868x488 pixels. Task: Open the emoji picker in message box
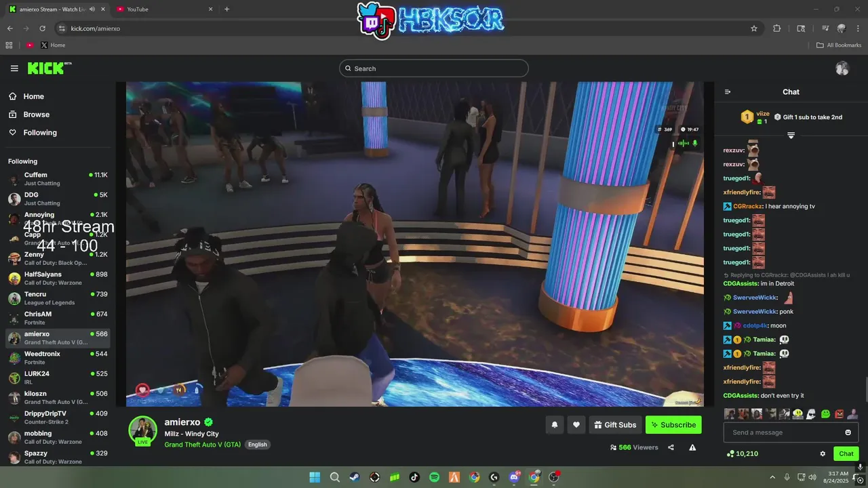pyautogui.click(x=848, y=432)
